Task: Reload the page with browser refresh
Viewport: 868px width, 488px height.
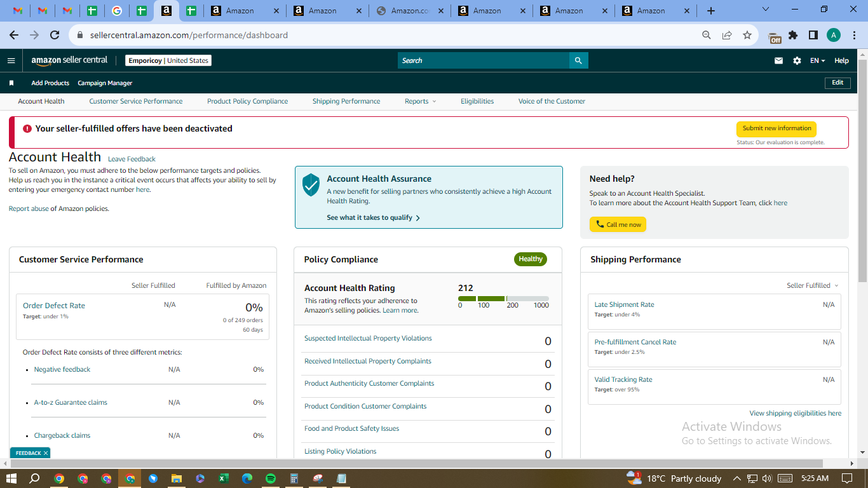Action: tap(55, 35)
